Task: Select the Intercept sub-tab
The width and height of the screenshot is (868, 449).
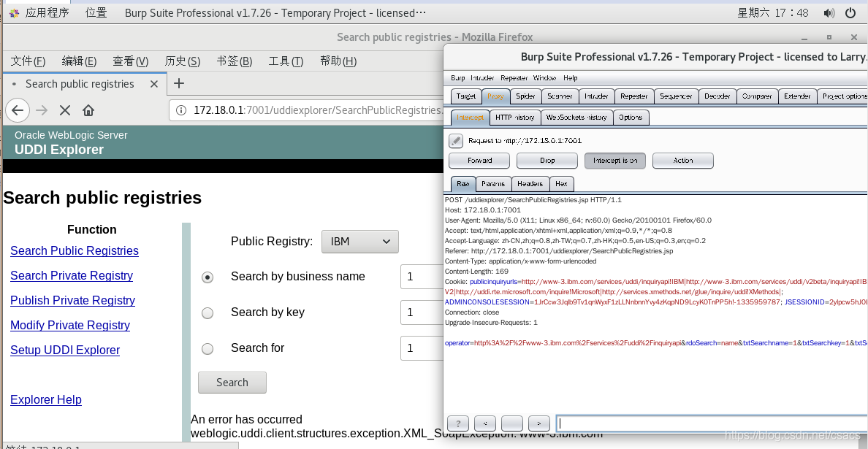Action: (471, 118)
